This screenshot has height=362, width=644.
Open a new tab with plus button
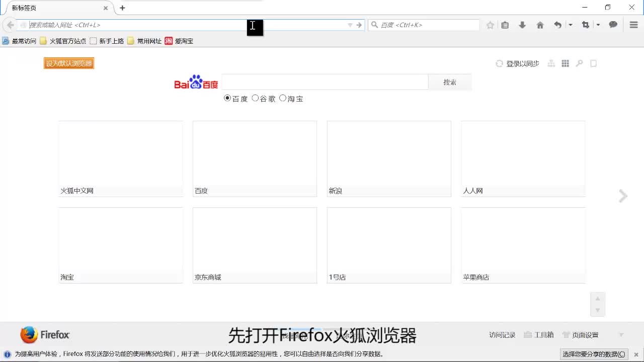122,8
